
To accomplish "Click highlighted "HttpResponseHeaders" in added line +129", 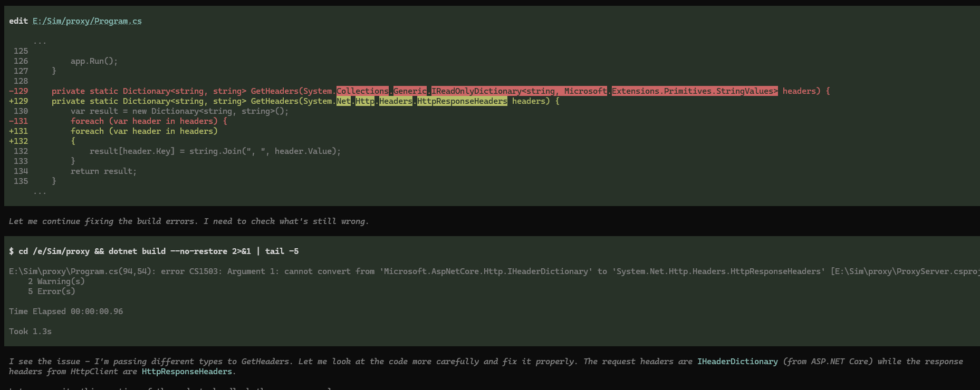I will click(x=462, y=101).
